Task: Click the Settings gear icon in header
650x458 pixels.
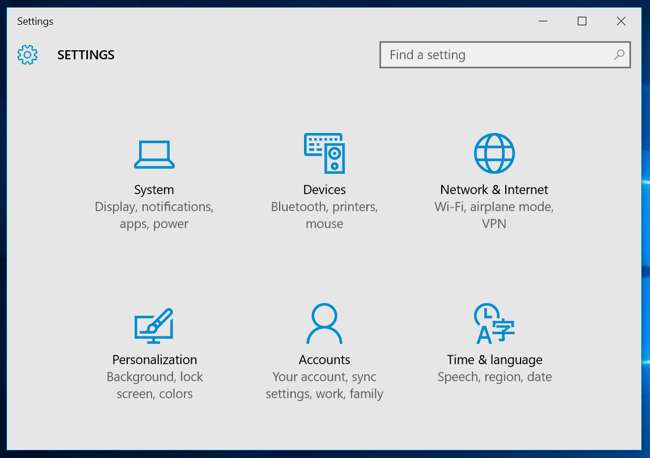Action: click(27, 55)
